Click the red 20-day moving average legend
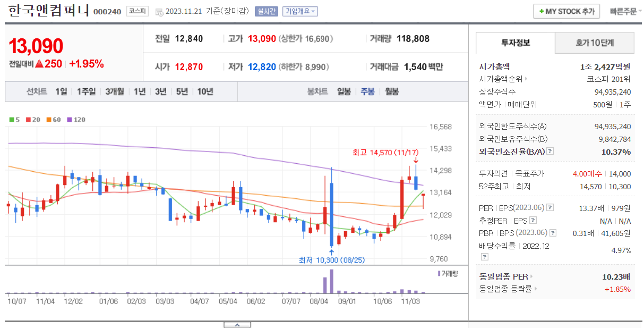644x328 pixels. point(32,120)
